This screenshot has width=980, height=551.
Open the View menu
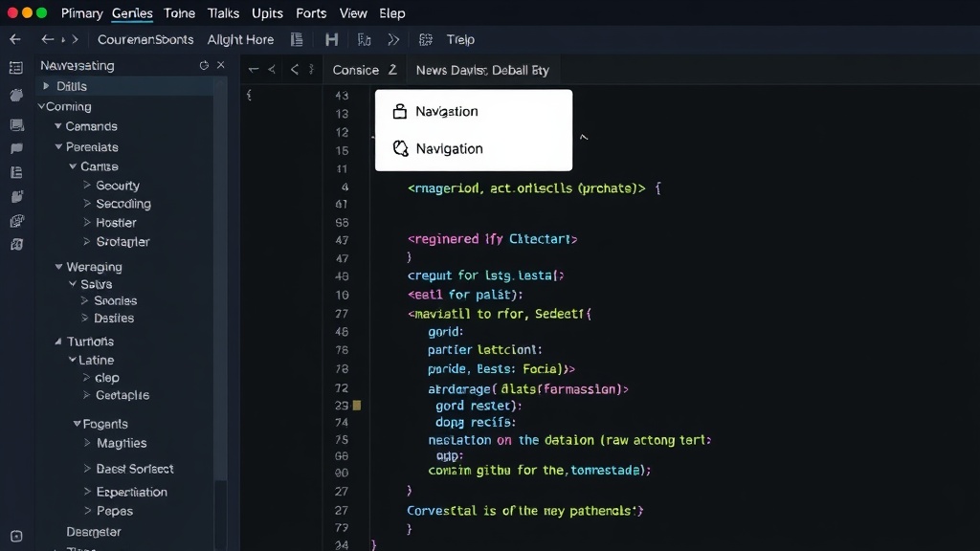(353, 13)
